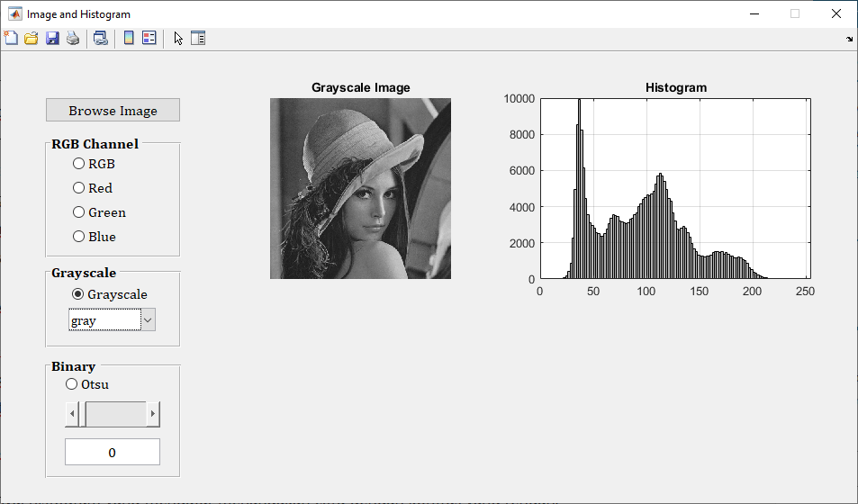This screenshot has height=504, width=858.
Task: Pick the Blue channel radio button
Action: tap(79, 237)
